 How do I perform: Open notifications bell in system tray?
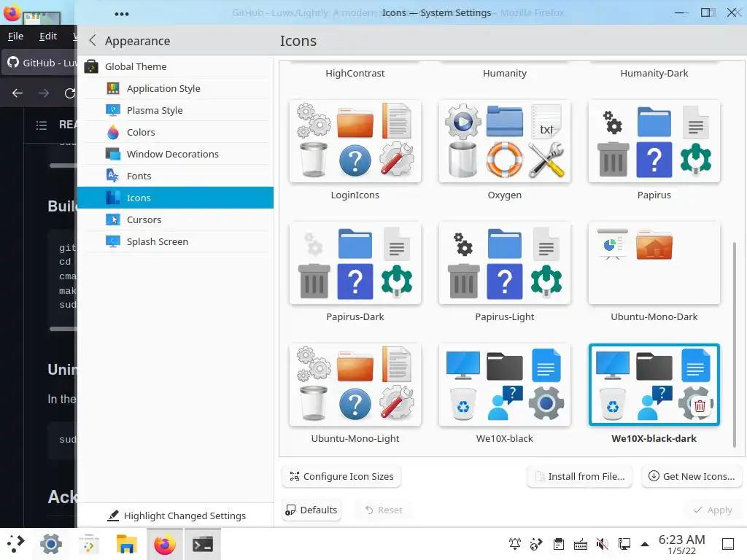point(515,544)
